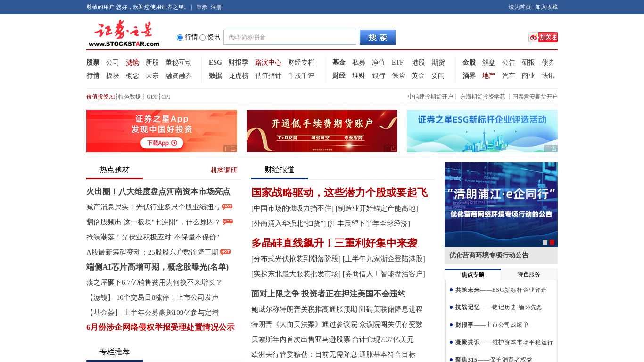
Task: Open the 证券之星App download banner
Action: point(162,131)
